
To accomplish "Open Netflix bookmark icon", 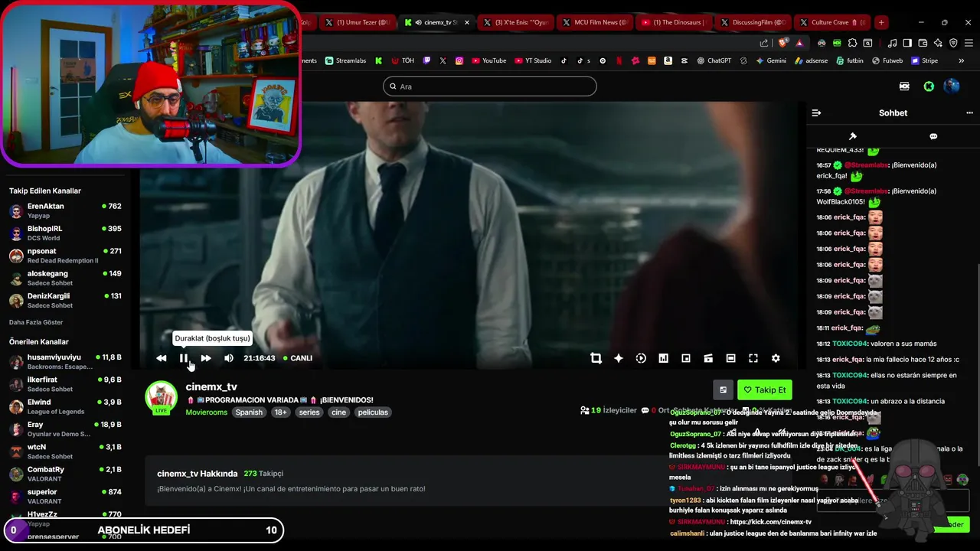I will 619,60.
